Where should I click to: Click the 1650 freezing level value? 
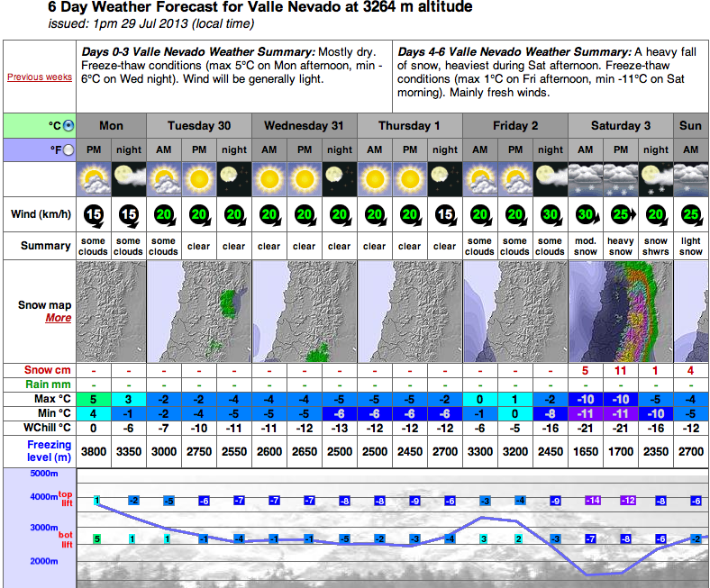tap(586, 452)
